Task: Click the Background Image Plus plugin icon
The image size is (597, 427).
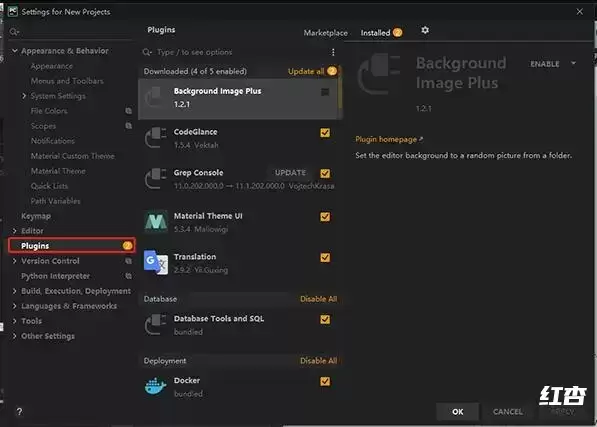Action: pos(155,97)
